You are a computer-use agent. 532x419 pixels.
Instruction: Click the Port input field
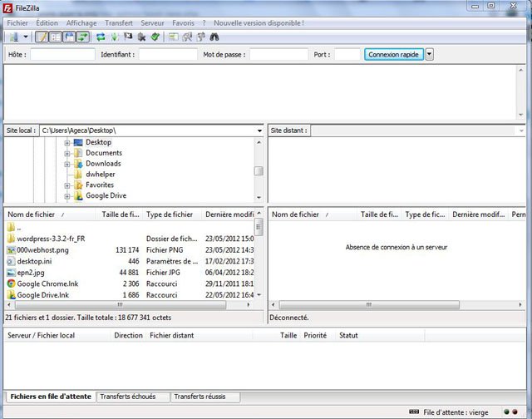[x=347, y=54]
